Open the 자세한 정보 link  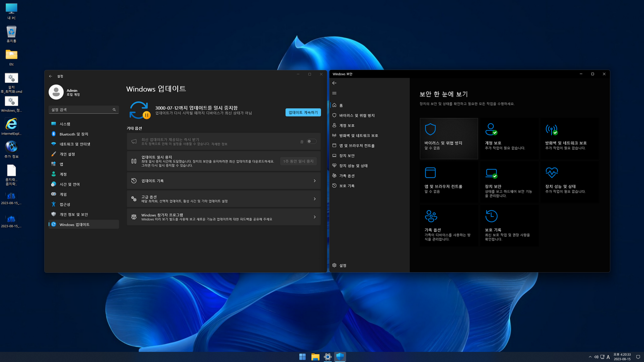tap(219, 144)
